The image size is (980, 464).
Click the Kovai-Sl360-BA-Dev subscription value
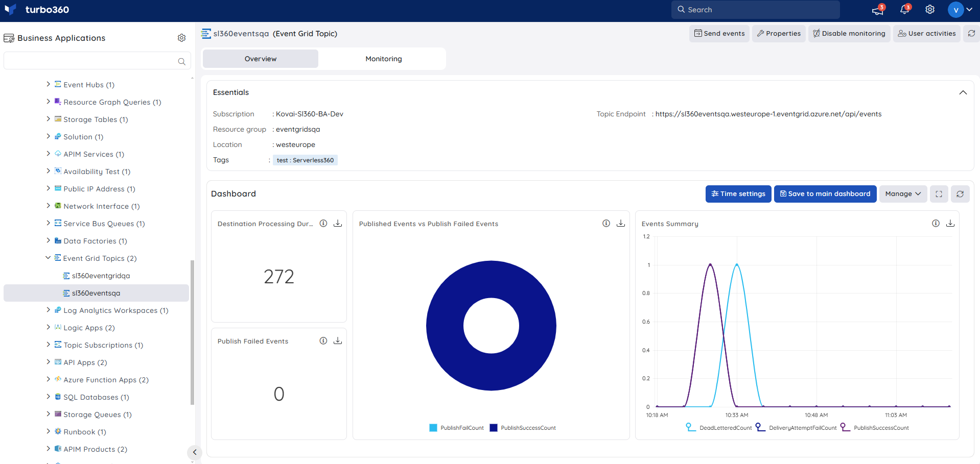(310, 114)
